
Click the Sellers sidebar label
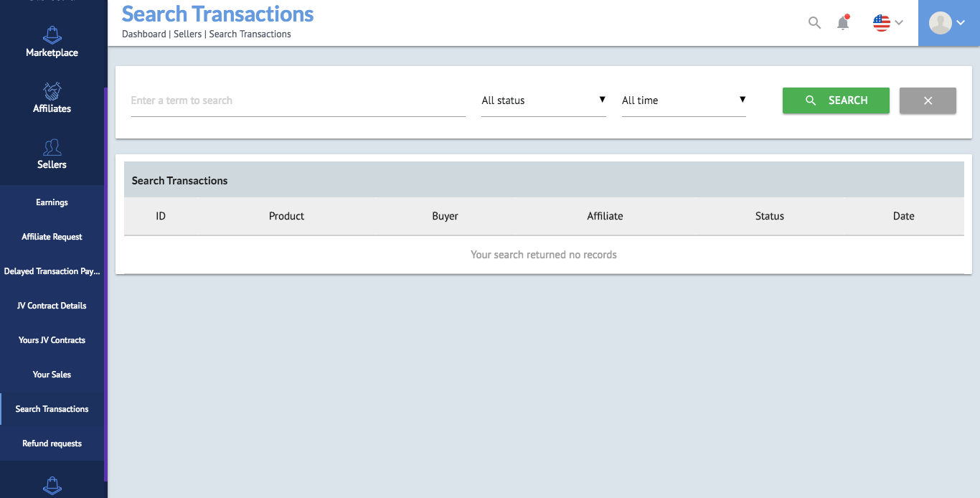pyautogui.click(x=52, y=164)
